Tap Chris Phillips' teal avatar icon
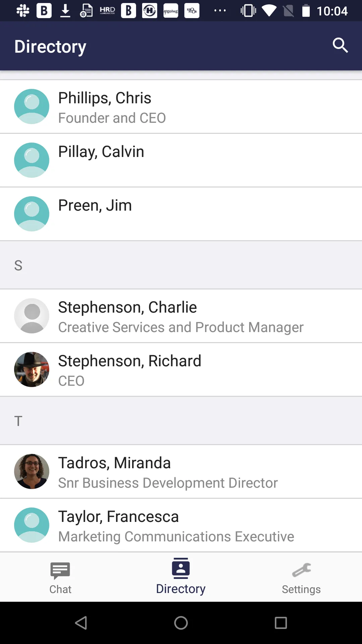 (x=32, y=106)
